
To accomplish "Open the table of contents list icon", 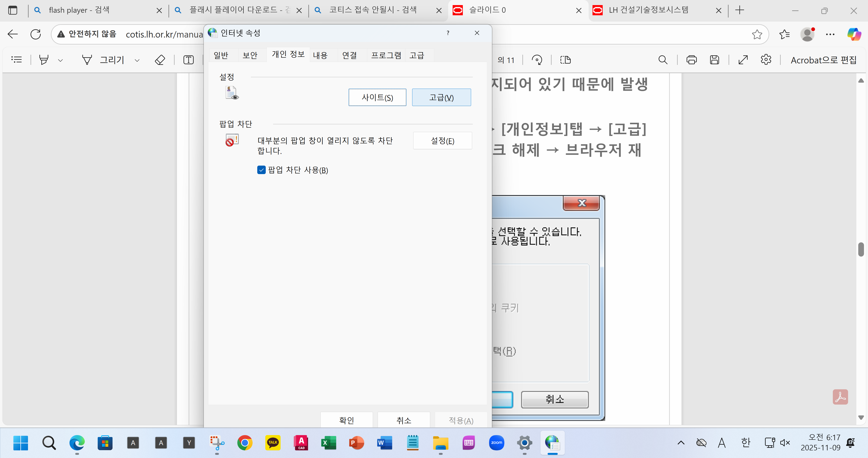I will point(17,60).
